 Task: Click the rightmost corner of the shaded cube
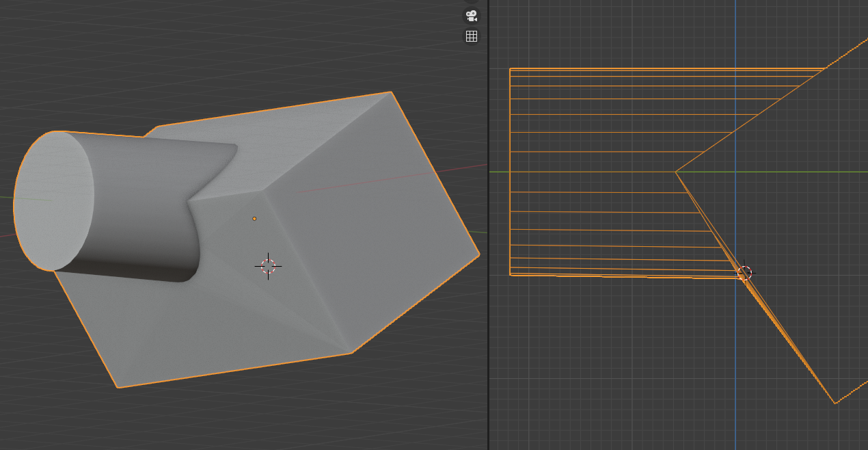(x=479, y=254)
